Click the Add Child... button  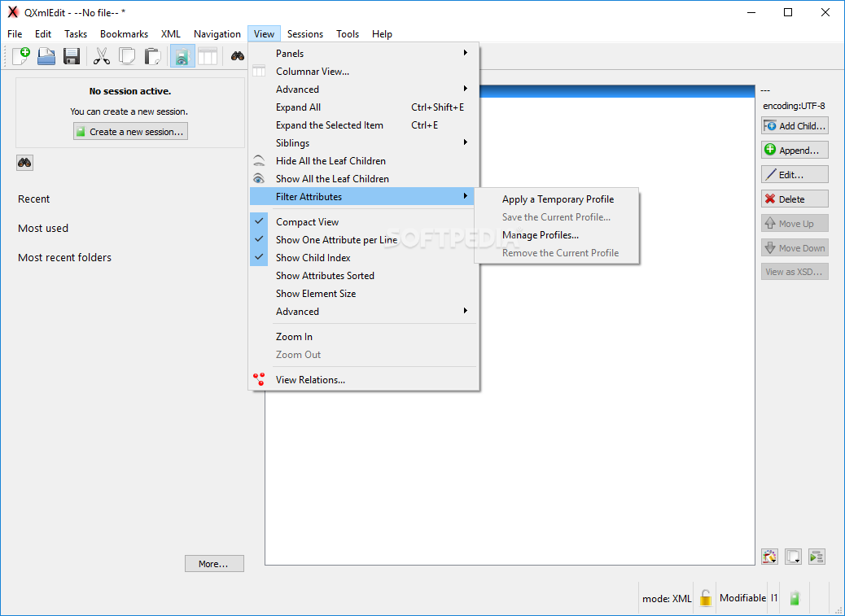[x=795, y=125]
